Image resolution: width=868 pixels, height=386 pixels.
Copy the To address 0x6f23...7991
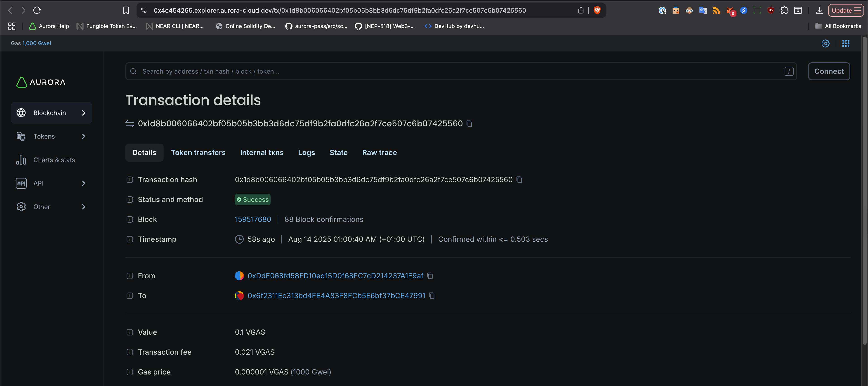pyautogui.click(x=432, y=296)
